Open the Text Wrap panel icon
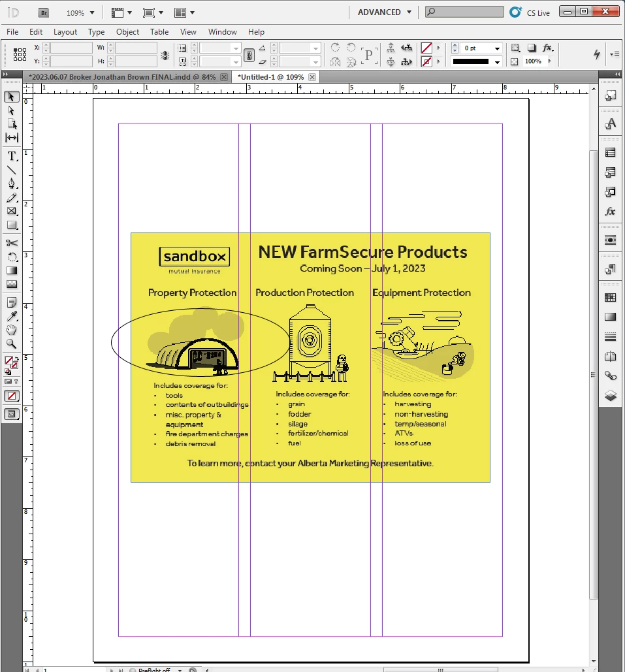Viewport: 625px width, 672px height. tap(611, 240)
